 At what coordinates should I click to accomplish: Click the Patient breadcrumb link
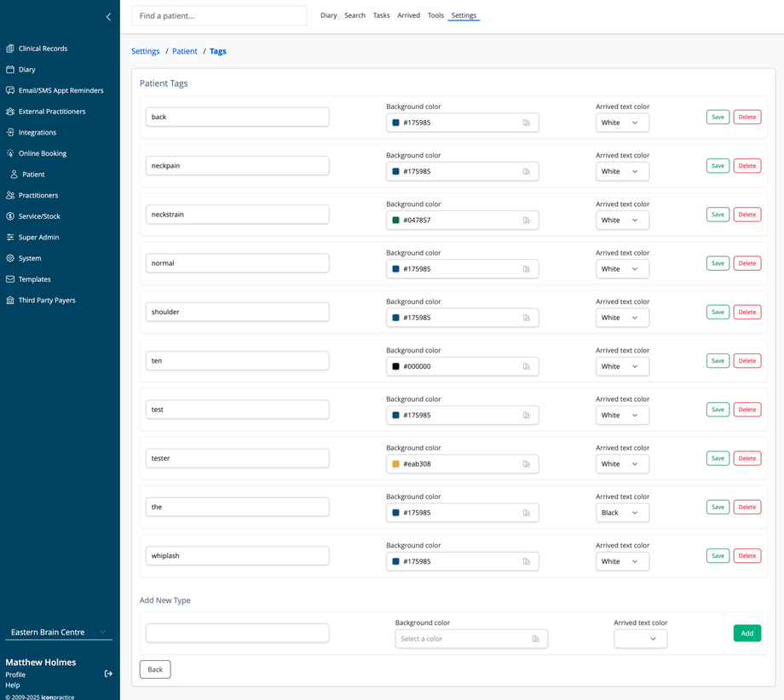pos(184,51)
